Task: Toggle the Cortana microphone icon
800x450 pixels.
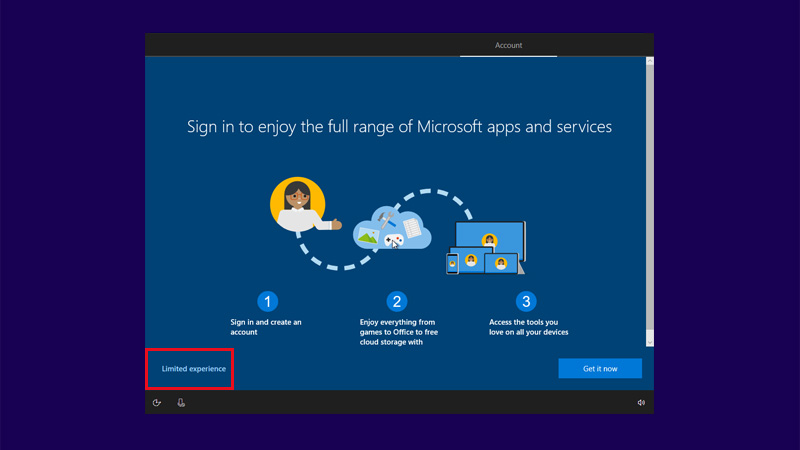Action: [x=181, y=403]
